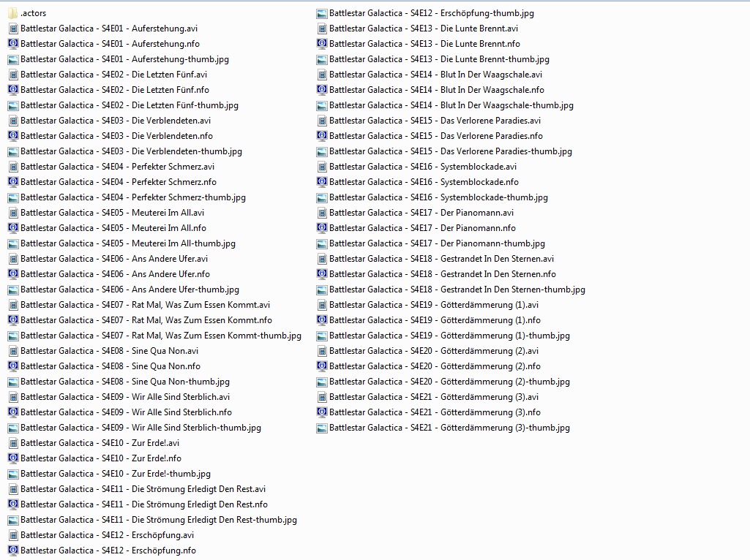Image resolution: width=750 pixels, height=560 pixels.
Task: Click nfo icon of S4E03 Die Verblendeten.nfo
Action: 13,136
